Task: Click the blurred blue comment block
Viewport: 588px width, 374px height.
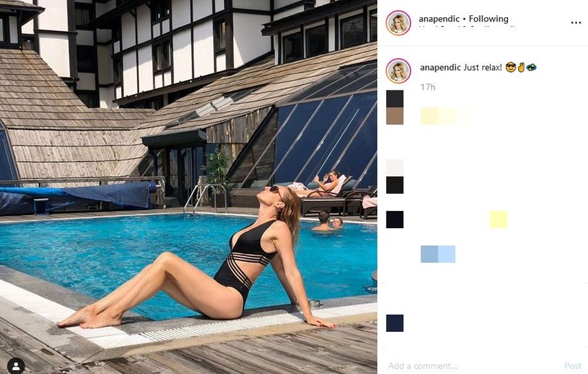Action: click(438, 254)
